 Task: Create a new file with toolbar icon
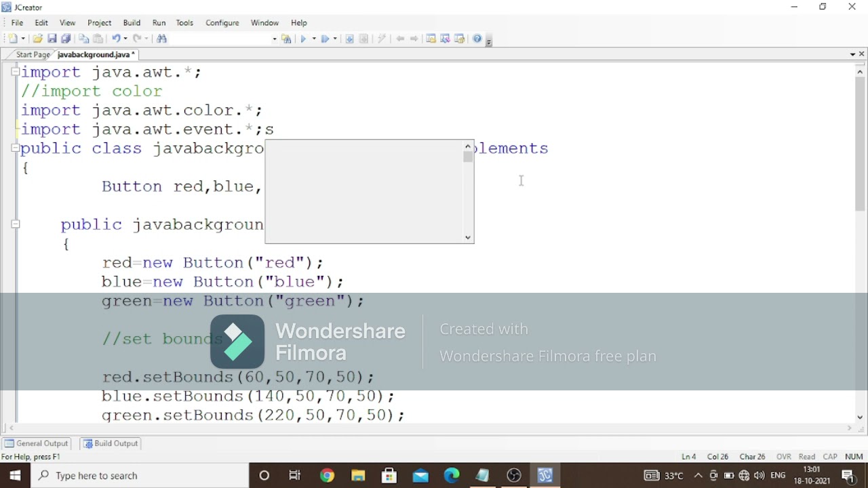point(12,39)
